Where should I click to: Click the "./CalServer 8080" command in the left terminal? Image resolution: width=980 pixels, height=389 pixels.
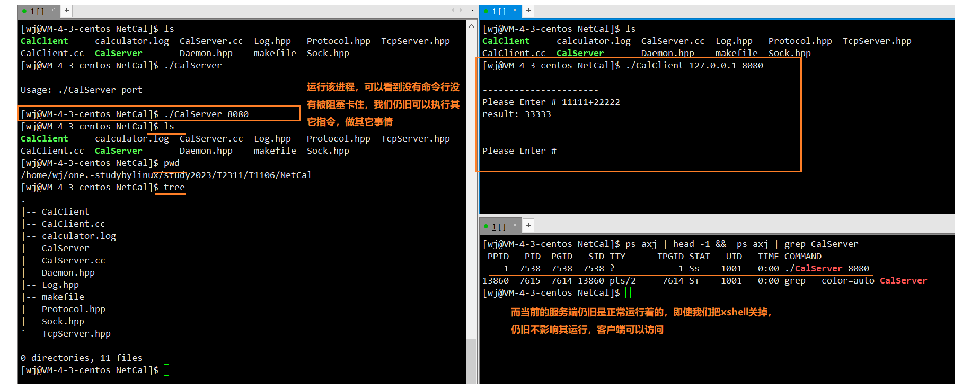206,114
